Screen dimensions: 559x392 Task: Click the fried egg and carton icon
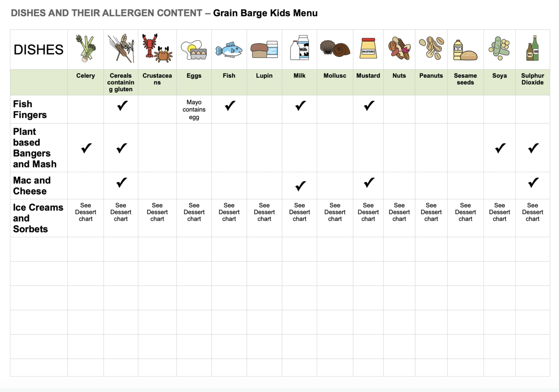click(194, 50)
